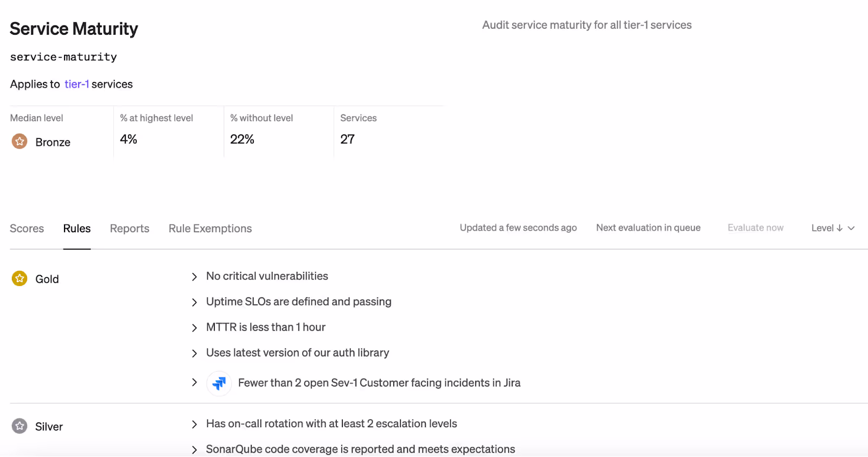Click the Jira icon beside the incidents rule
Viewport: 868px width, 457px height.
point(219,383)
